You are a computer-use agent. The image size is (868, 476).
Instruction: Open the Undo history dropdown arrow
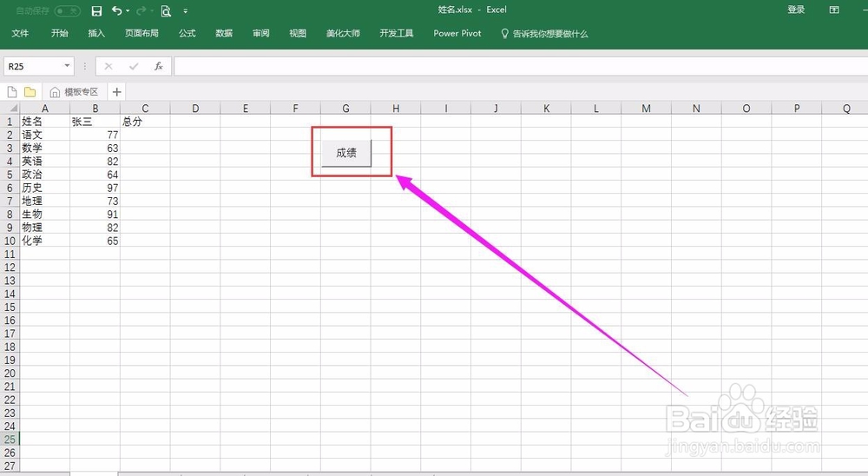click(128, 10)
